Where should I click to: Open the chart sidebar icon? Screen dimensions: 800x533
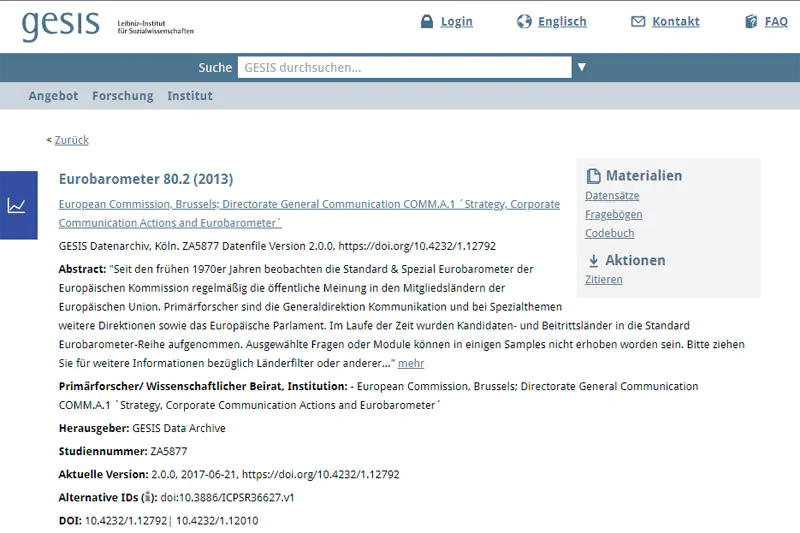(17, 205)
